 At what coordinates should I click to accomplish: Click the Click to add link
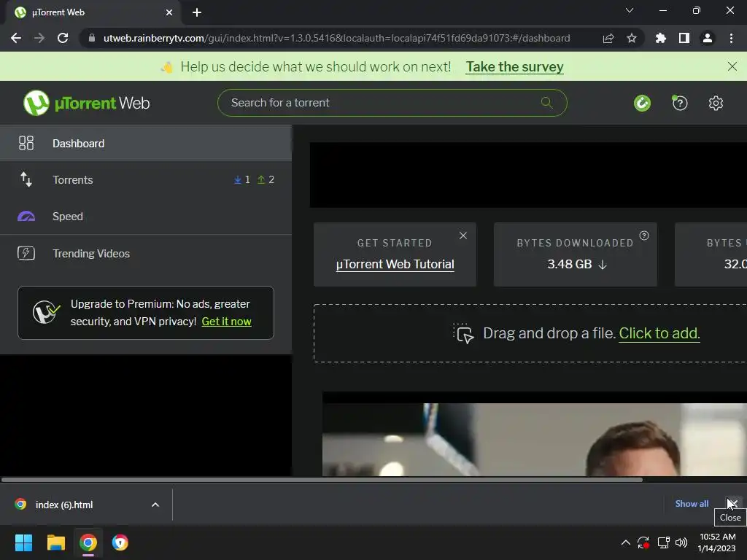[x=659, y=333]
